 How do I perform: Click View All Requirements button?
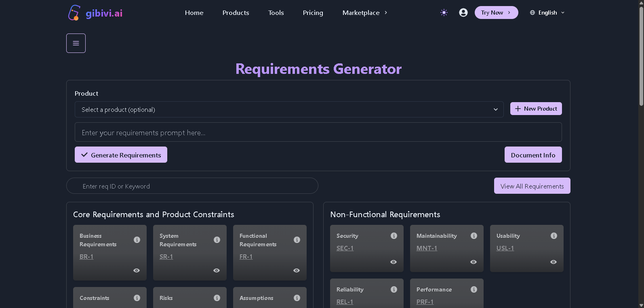pyautogui.click(x=532, y=186)
